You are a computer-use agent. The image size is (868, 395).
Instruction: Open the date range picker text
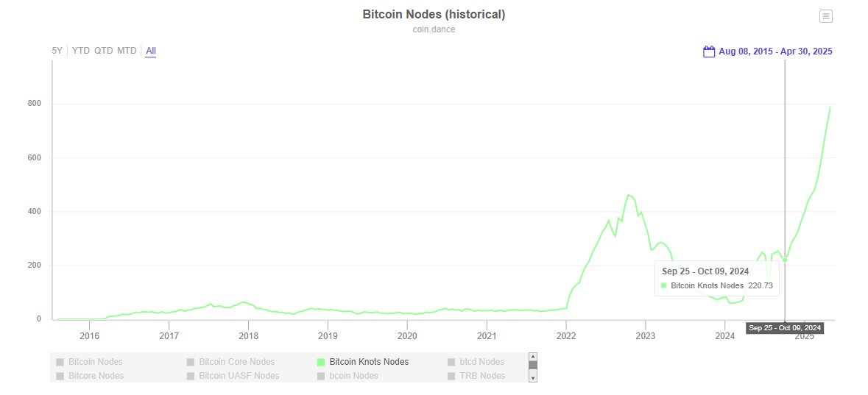[775, 51]
